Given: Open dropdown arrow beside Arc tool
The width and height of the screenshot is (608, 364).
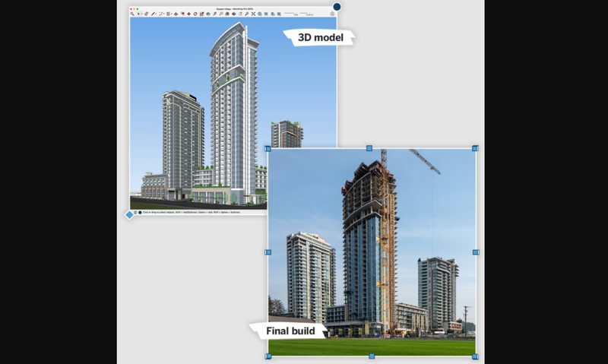Looking at the screenshot, I should 163,14.
